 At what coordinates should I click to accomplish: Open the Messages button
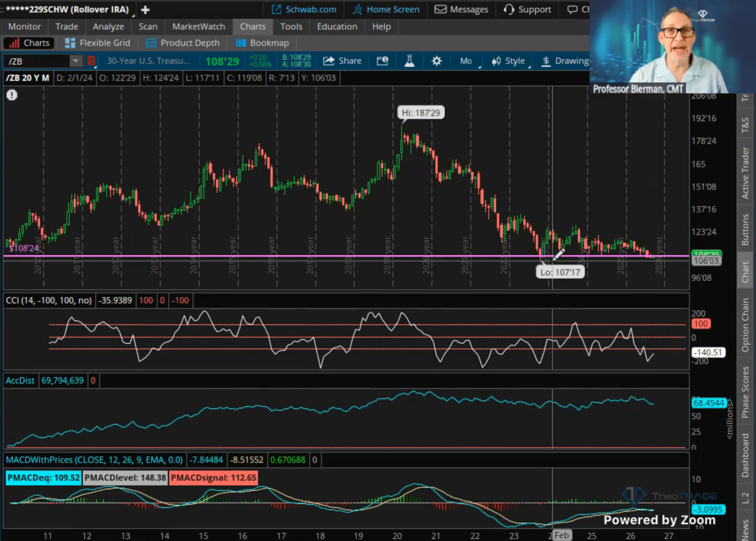tap(461, 9)
